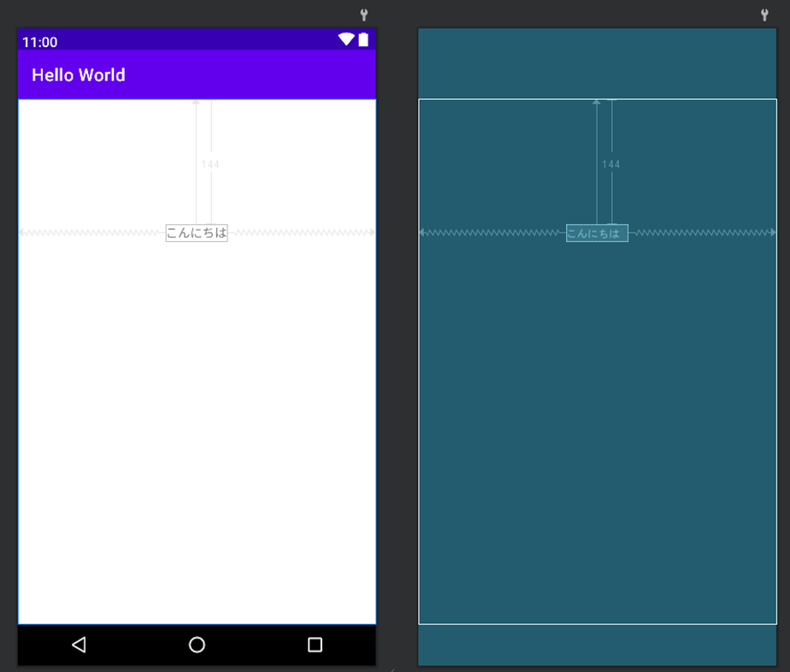Screen dimensions: 790x672
Task: Click the battery status icon
Action: pos(363,39)
